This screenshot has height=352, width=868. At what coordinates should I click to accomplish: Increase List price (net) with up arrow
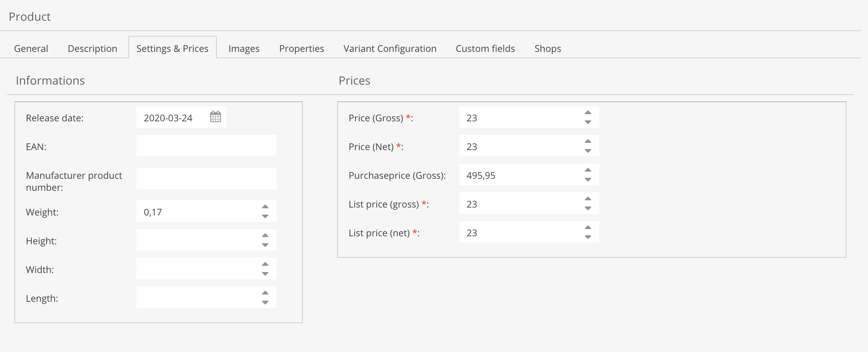point(588,227)
